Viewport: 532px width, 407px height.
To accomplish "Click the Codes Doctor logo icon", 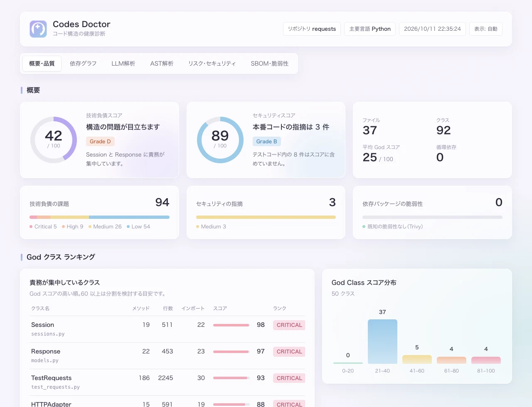I will (38, 29).
